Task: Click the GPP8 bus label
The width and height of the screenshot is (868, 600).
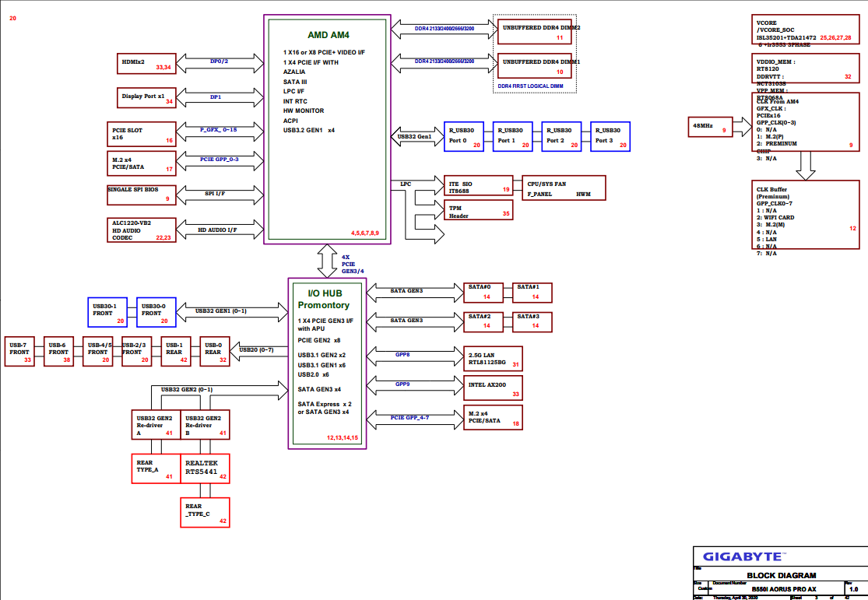Action: pyautogui.click(x=402, y=354)
